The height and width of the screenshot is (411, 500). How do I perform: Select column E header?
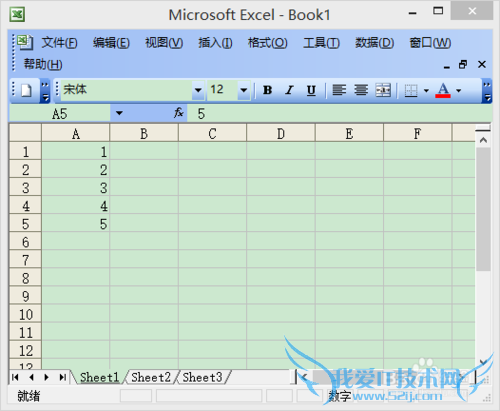click(x=349, y=134)
